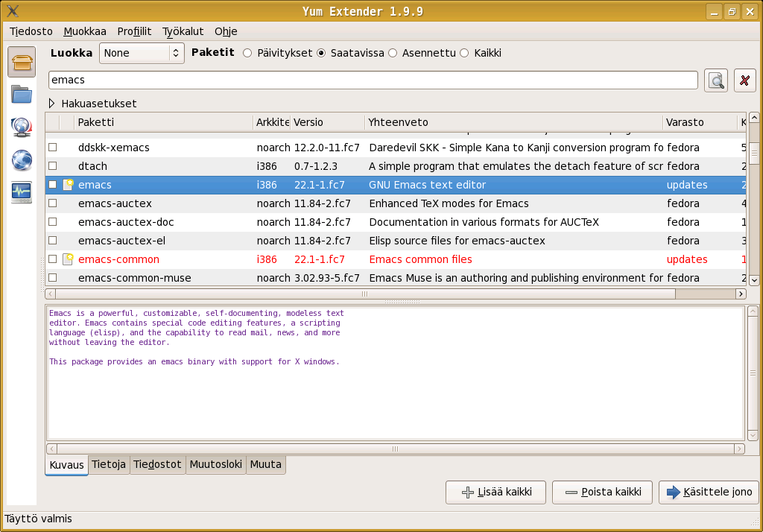
Task: Tick the checkbox for dtach package
Action: [53, 166]
